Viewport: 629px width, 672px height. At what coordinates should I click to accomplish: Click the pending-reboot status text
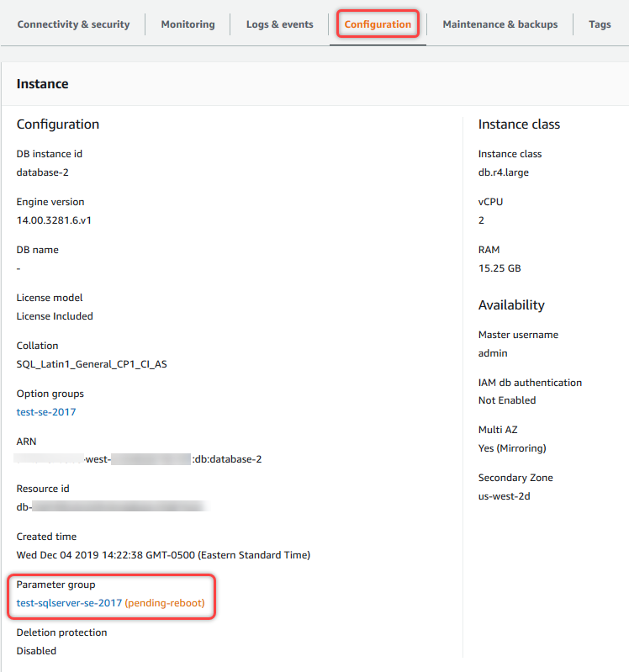pos(165,603)
